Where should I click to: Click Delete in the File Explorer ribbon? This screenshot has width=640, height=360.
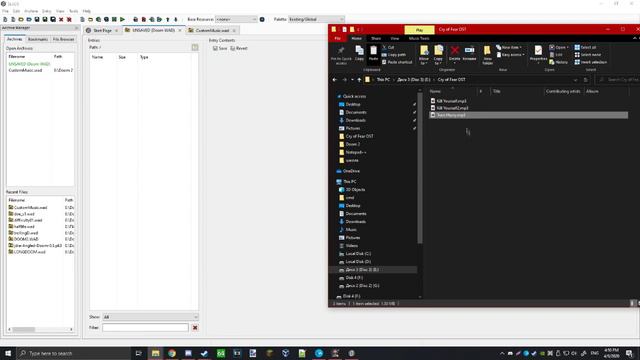(x=454, y=53)
